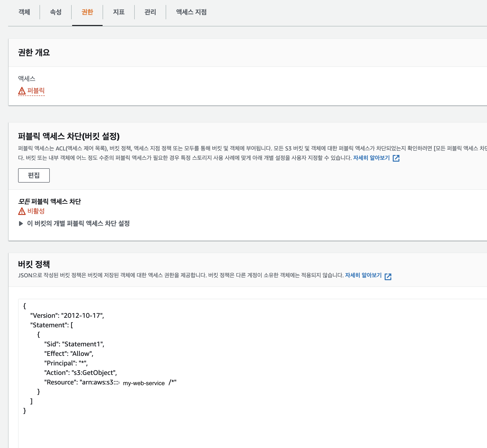Click the 비활성 status label
The width and height of the screenshot is (487, 448).
pyautogui.click(x=36, y=211)
